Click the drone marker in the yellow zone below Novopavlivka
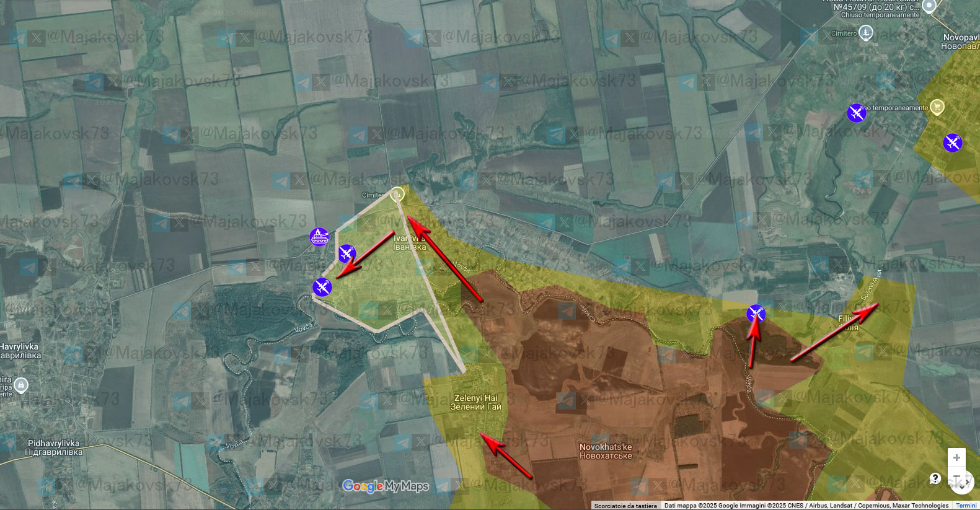 click(953, 143)
